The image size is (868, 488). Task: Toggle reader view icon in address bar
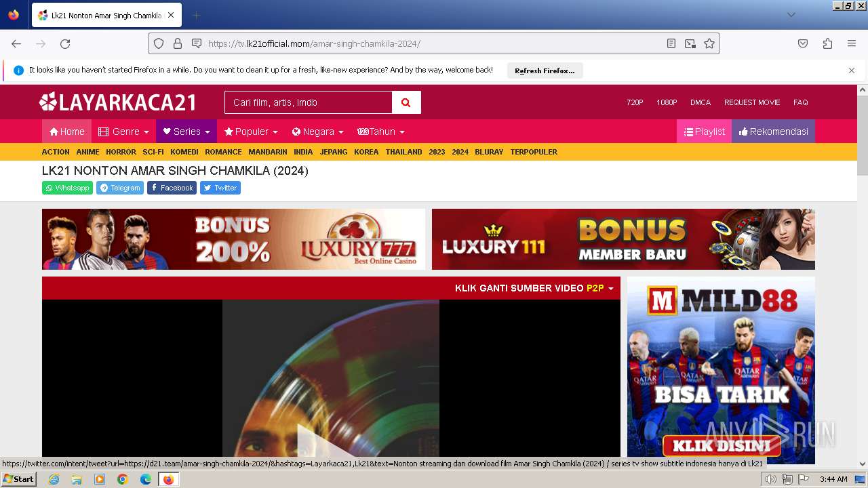click(x=671, y=43)
